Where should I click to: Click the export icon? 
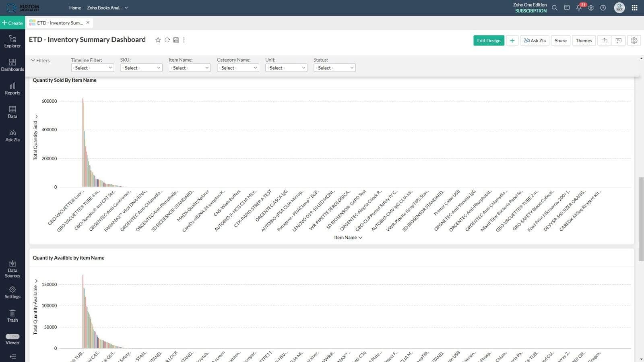[604, 41]
